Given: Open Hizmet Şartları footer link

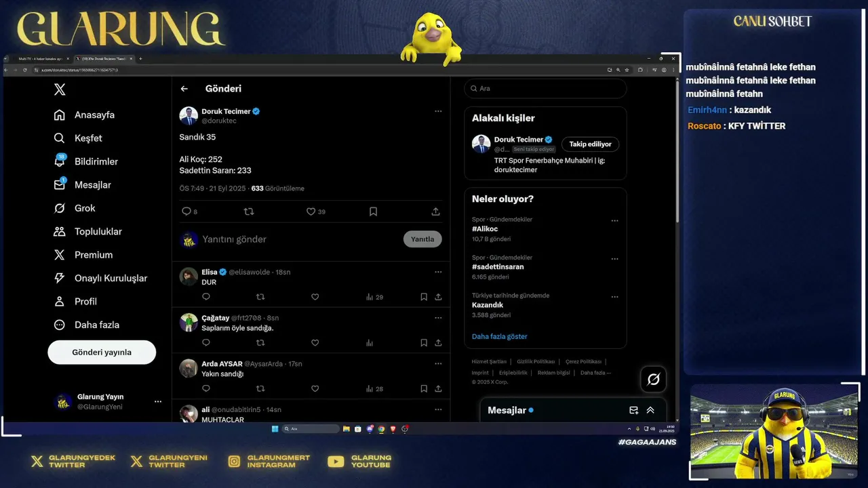Looking at the screenshot, I should (x=489, y=362).
